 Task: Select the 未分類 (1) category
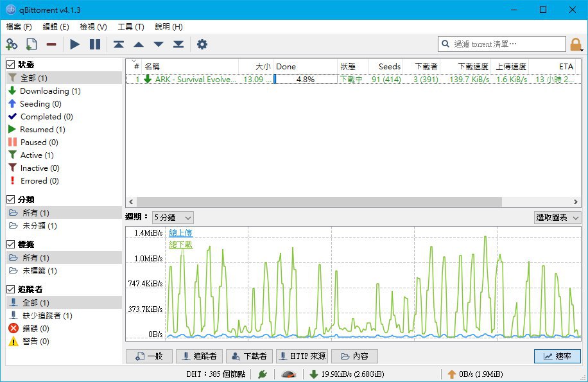64,226
